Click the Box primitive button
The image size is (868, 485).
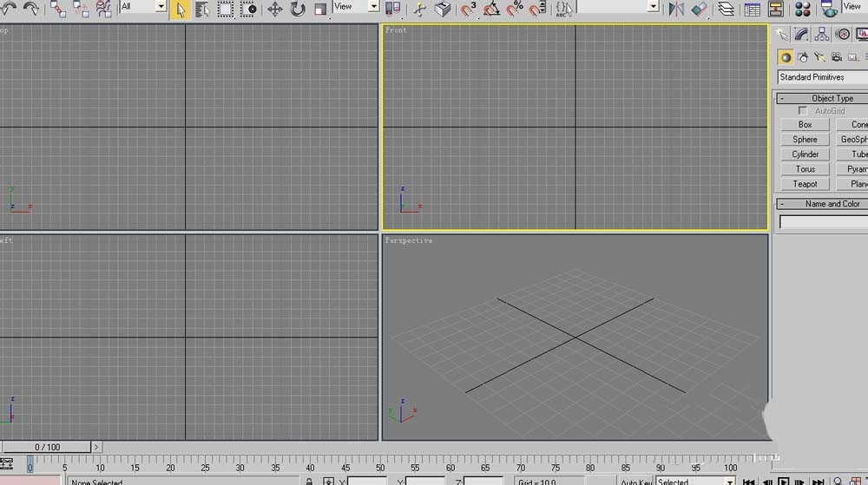tap(805, 124)
